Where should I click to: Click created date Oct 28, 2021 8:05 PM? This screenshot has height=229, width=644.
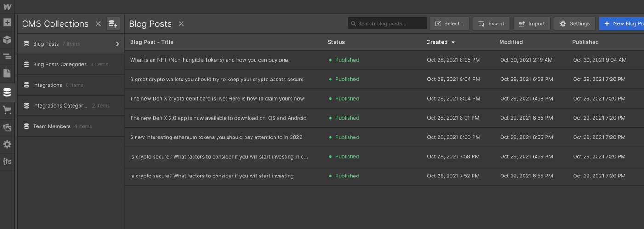tap(454, 60)
